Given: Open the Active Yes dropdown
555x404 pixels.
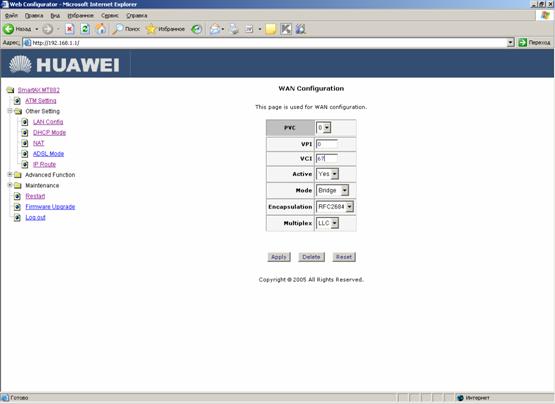Looking at the screenshot, I should pyautogui.click(x=327, y=174).
